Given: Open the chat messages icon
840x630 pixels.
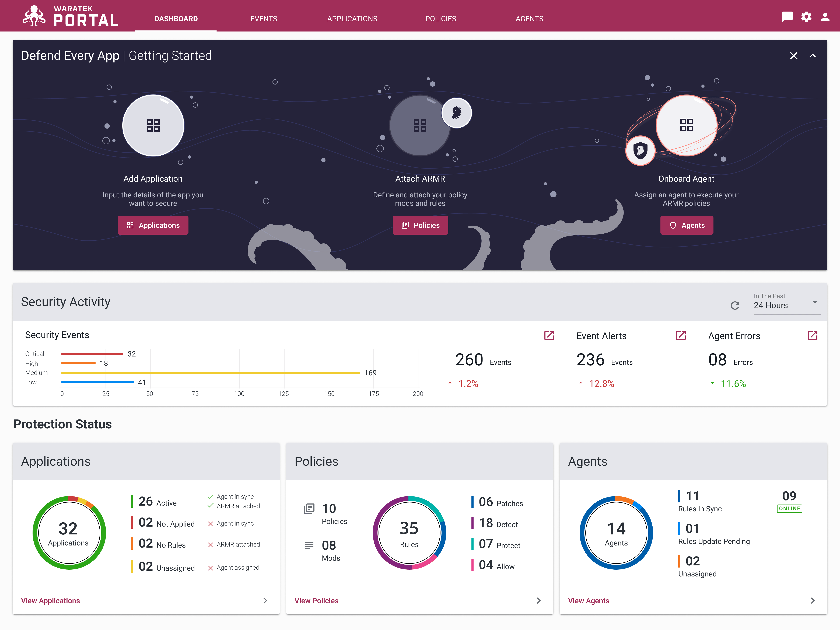Looking at the screenshot, I should (787, 17).
